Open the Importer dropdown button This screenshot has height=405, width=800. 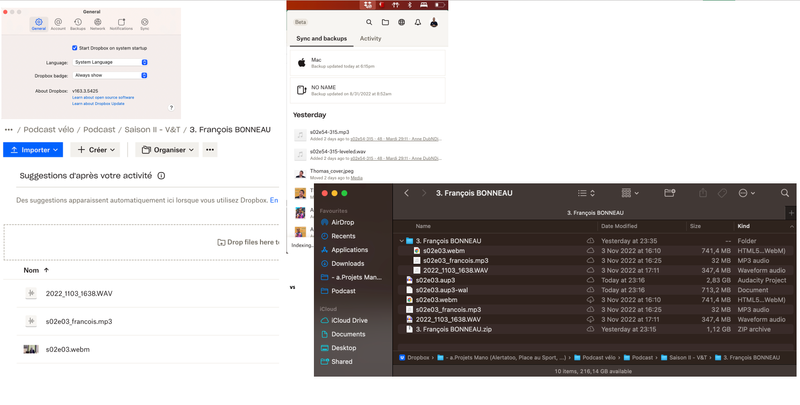pos(33,150)
